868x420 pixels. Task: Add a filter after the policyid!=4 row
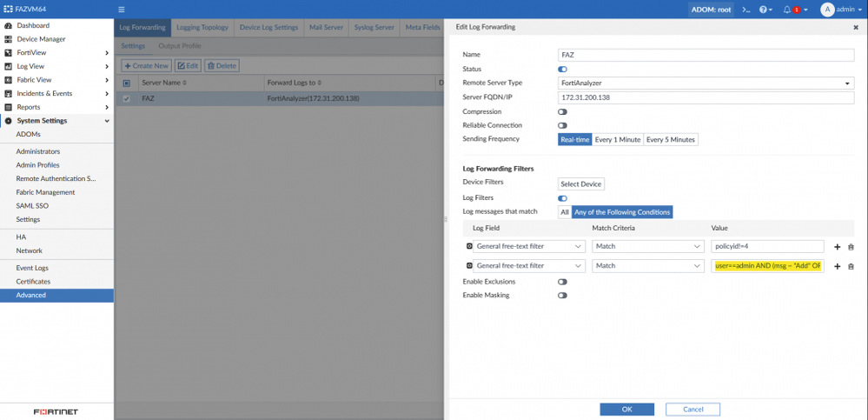837,247
